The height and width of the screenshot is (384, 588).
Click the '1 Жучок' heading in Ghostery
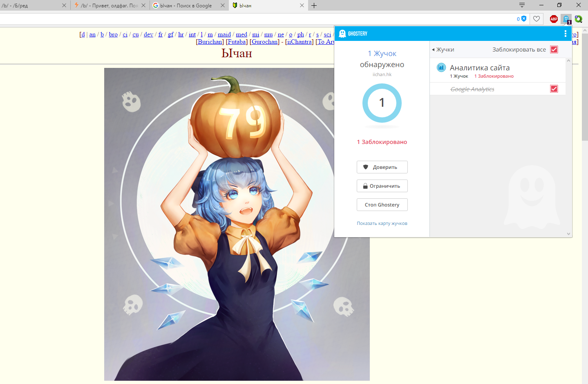click(382, 54)
